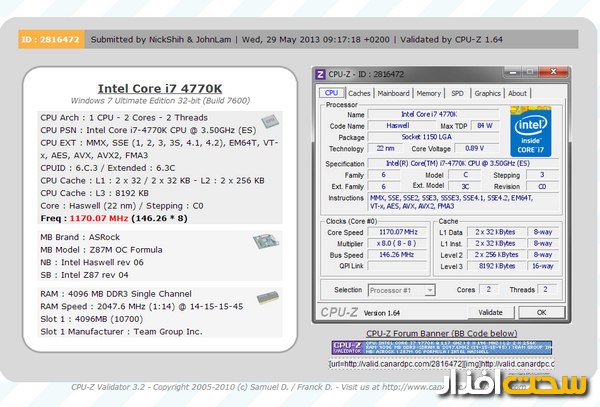Viewport: 600px width, 407px height.
Task: Click the Revision value C0
Action: (x=542, y=186)
